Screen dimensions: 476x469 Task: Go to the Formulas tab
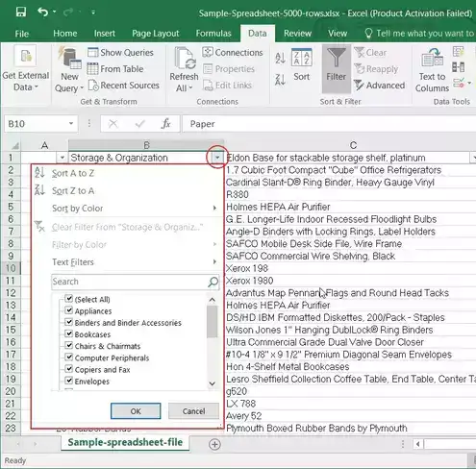[213, 34]
